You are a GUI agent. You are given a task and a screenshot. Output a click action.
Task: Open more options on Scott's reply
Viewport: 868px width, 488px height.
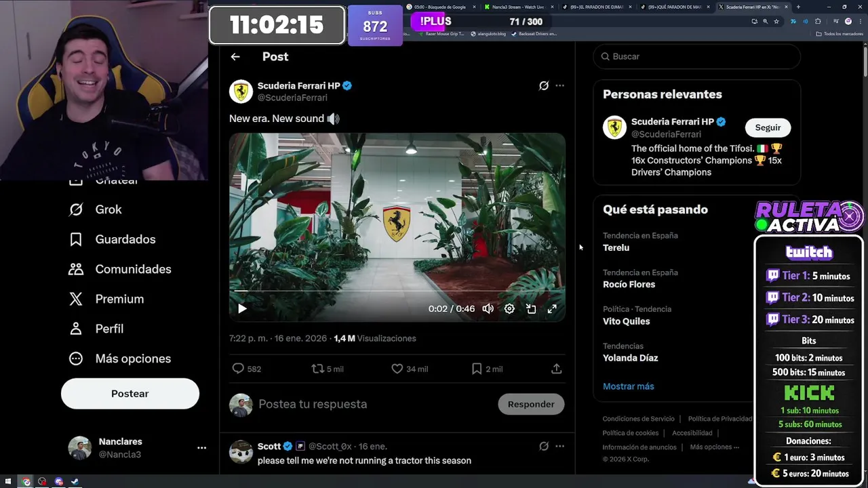(x=559, y=446)
